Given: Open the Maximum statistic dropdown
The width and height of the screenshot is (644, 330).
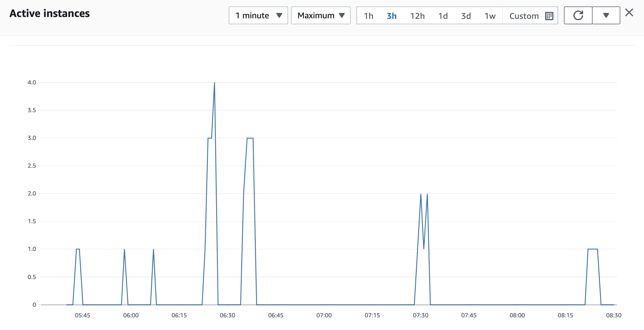Looking at the screenshot, I should [321, 15].
